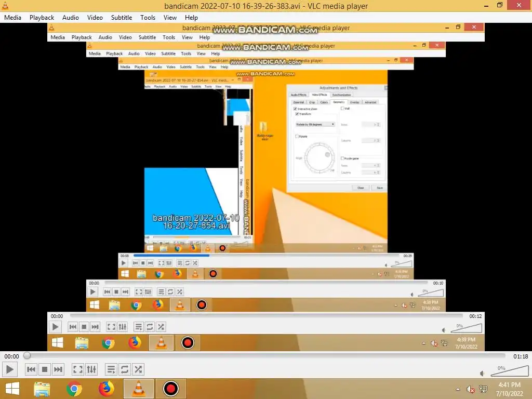Start playback with the main Play button
Image resolution: width=532 pixels, height=399 pixels.
[9, 369]
